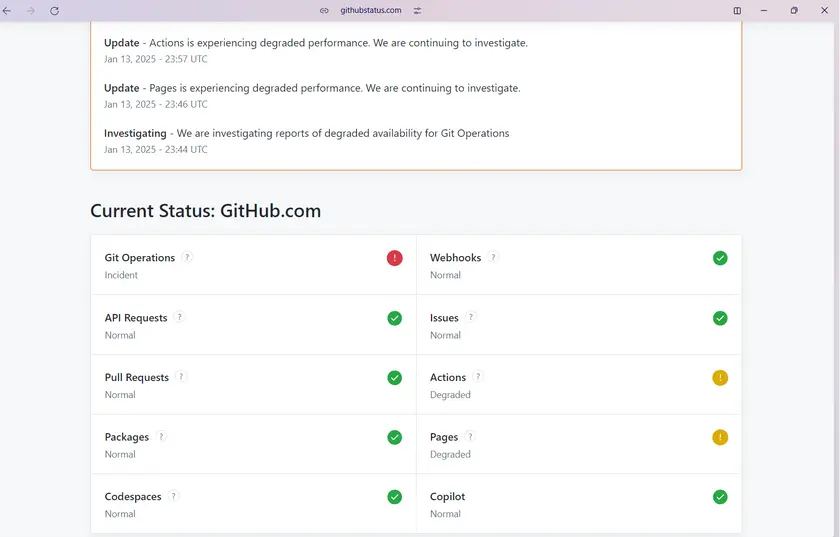Screen dimensions: 840x537
Task: Click the 'Degraded' status under Actions
Action: [x=450, y=395]
